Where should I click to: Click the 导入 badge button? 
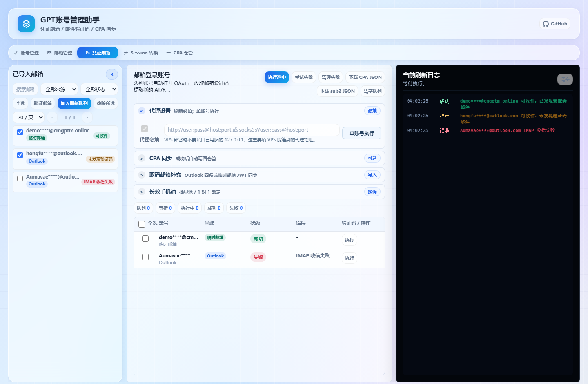click(x=372, y=175)
